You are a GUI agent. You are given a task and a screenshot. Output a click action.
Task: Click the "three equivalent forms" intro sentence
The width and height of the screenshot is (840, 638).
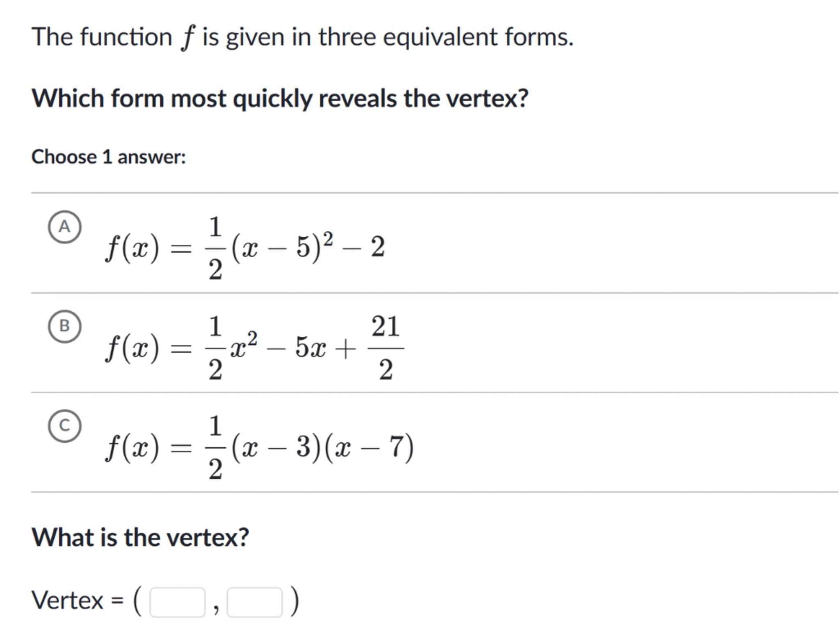click(302, 37)
